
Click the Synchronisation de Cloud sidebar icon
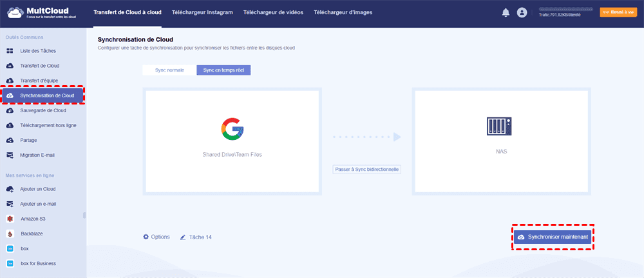pyautogui.click(x=10, y=96)
